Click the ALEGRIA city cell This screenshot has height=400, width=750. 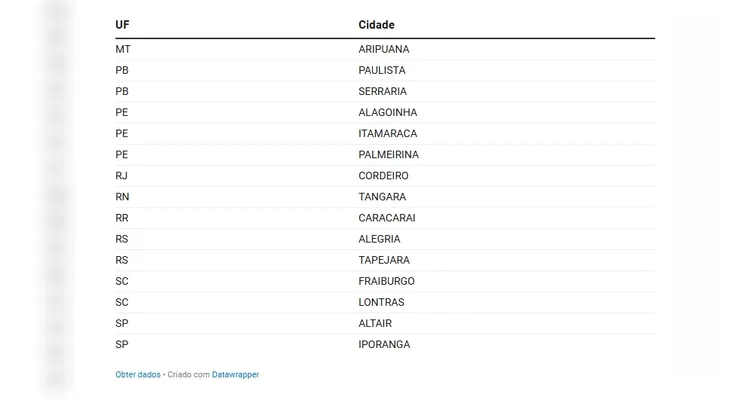coord(379,239)
